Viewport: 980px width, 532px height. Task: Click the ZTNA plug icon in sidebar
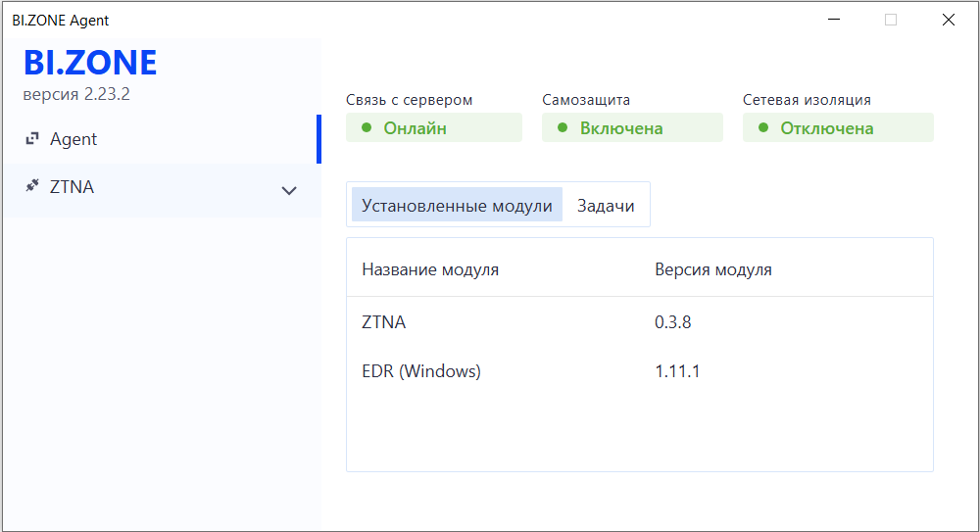tap(32, 186)
